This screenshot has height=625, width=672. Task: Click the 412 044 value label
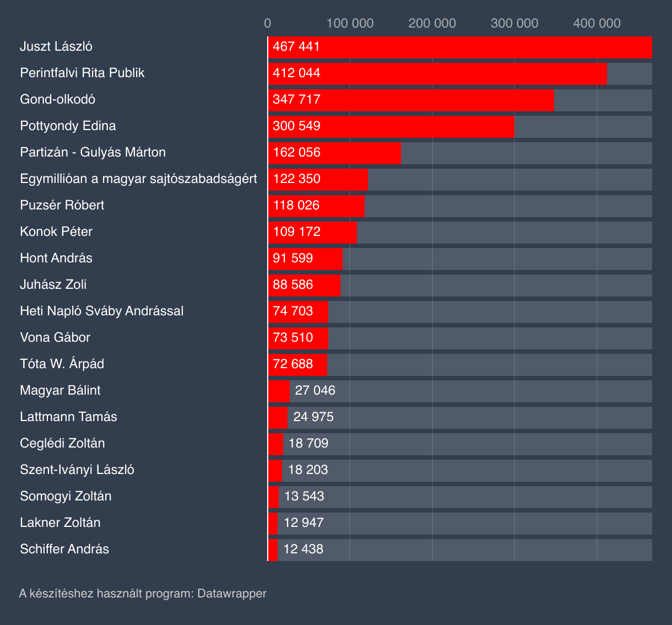point(296,73)
